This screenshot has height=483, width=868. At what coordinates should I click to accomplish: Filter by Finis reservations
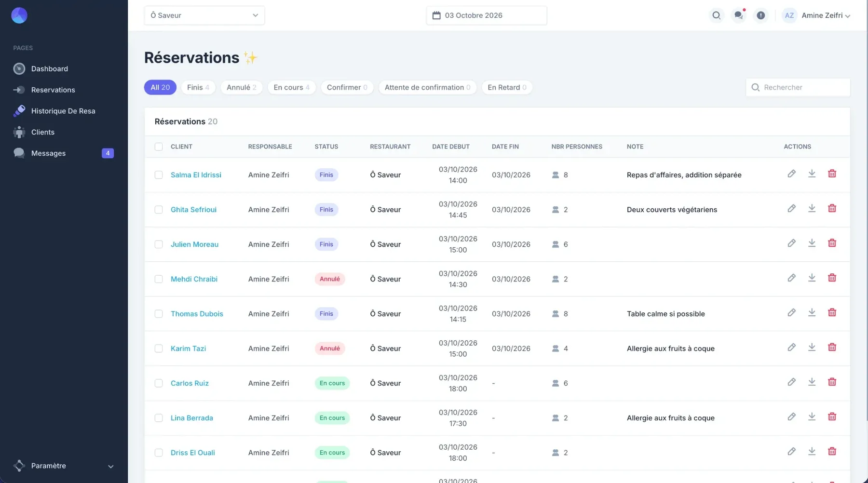(x=198, y=87)
